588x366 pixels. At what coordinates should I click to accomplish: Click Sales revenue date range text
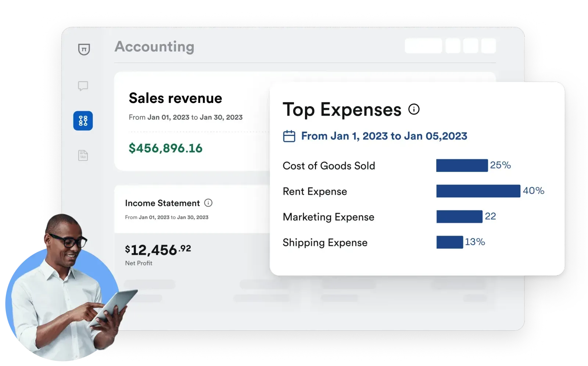point(186,117)
